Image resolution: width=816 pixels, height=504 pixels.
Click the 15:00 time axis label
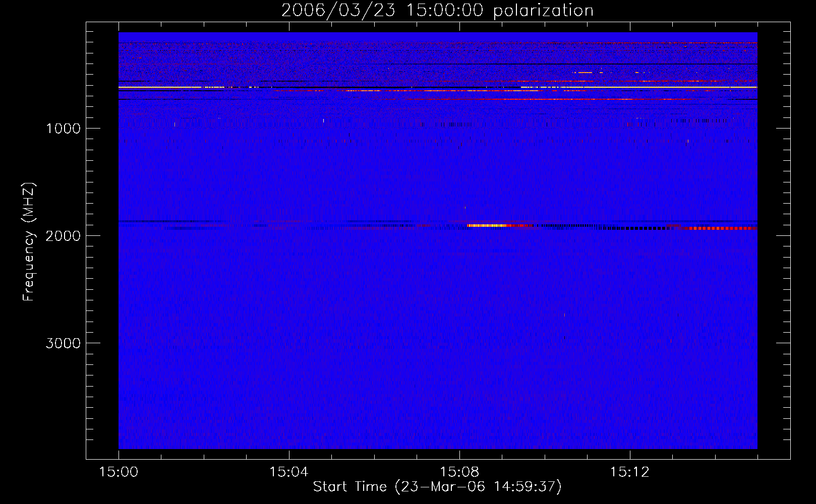[x=119, y=472]
